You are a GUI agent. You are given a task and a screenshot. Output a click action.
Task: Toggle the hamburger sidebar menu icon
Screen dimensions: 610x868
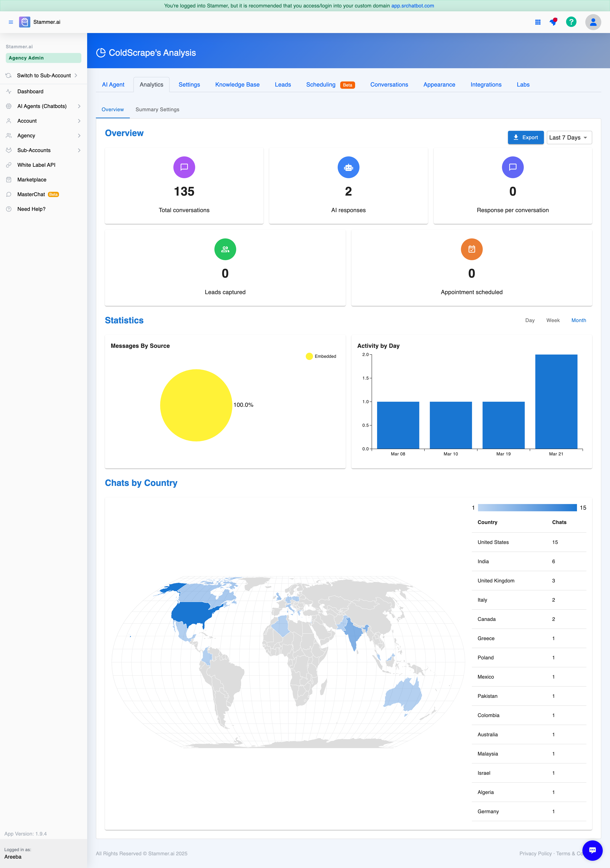(11, 22)
